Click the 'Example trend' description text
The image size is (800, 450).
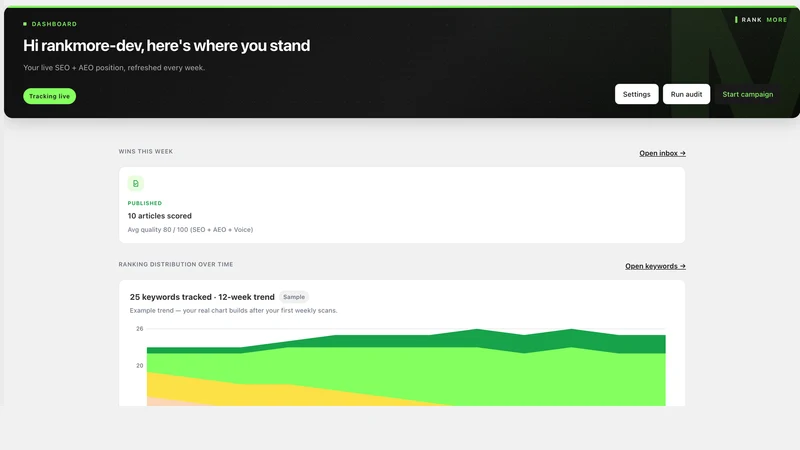coord(233,310)
